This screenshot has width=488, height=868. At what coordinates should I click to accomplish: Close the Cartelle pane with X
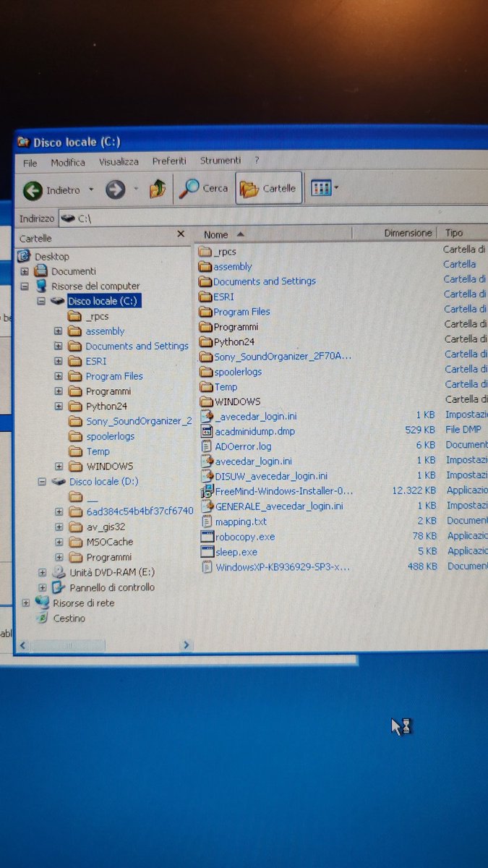tap(181, 234)
